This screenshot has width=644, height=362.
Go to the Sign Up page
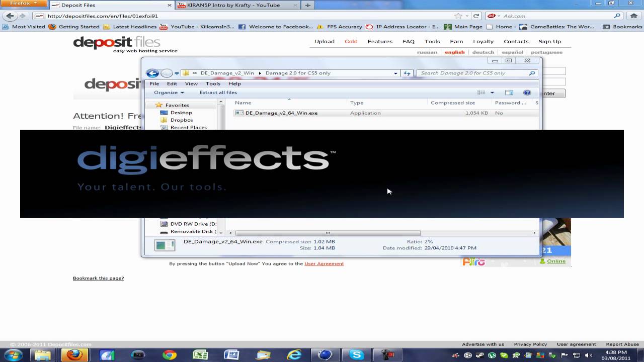(549, 42)
